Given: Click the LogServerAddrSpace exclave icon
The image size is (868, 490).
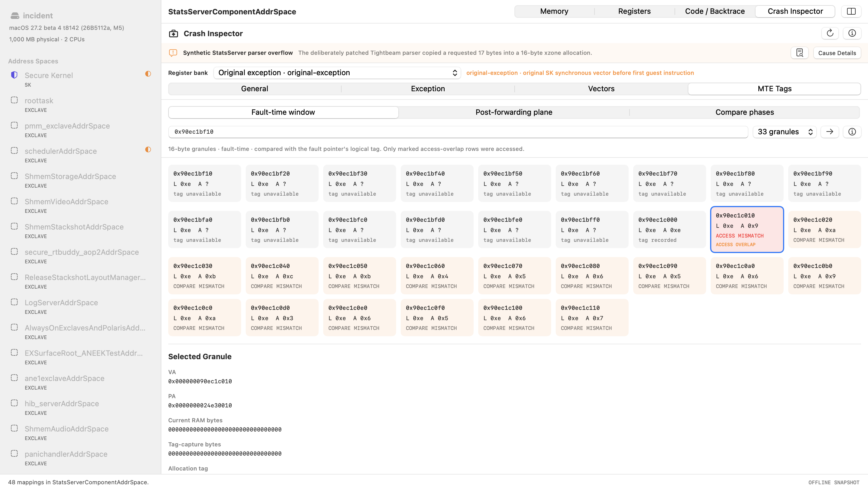Looking at the screenshot, I should tap(14, 302).
